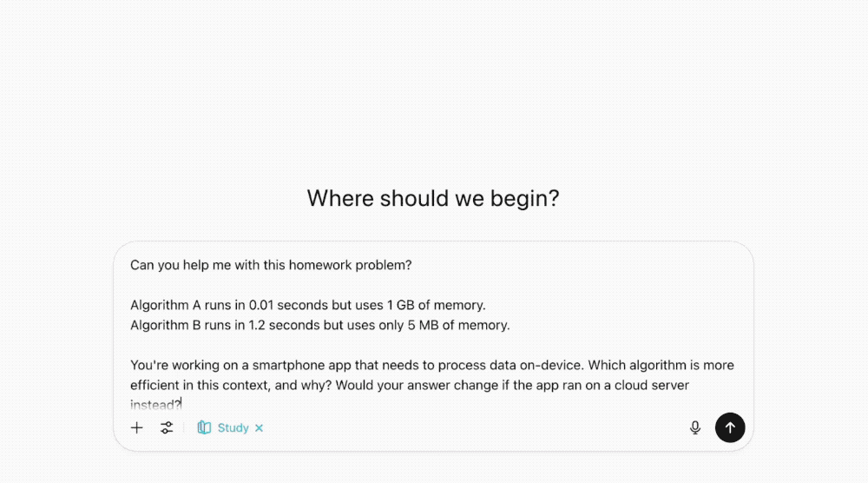Place cursor in the homework problem line
The height and width of the screenshot is (483, 868).
point(271,265)
